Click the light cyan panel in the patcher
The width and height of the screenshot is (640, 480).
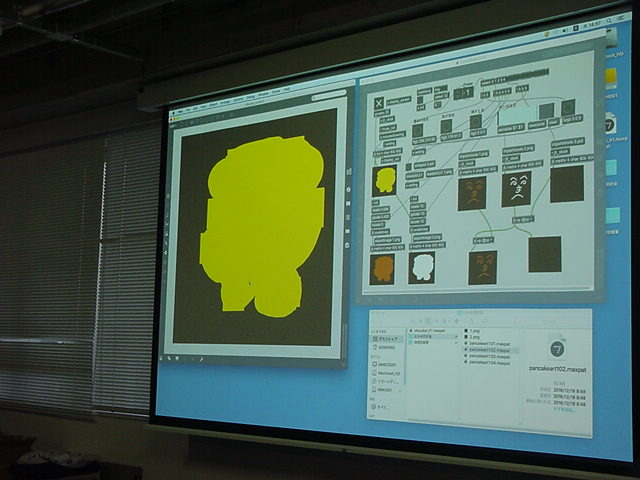point(516,116)
